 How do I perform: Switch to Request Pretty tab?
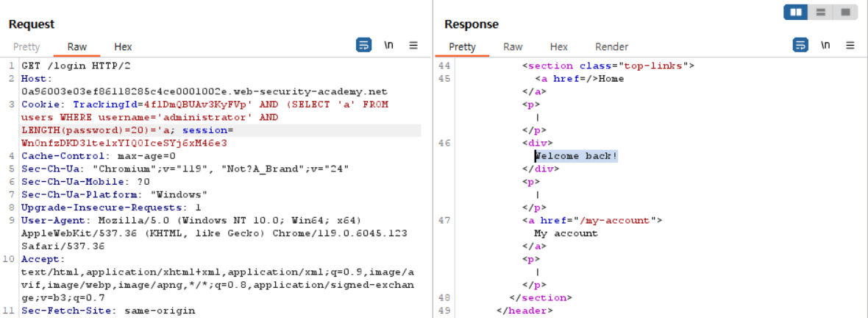point(26,47)
